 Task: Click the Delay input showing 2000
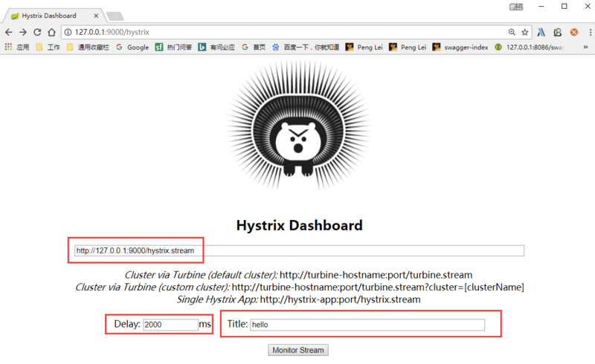tap(170, 325)
